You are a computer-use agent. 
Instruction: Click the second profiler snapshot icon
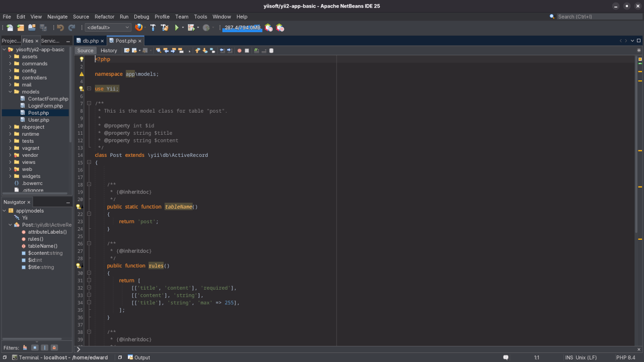[x=280, y=28]
